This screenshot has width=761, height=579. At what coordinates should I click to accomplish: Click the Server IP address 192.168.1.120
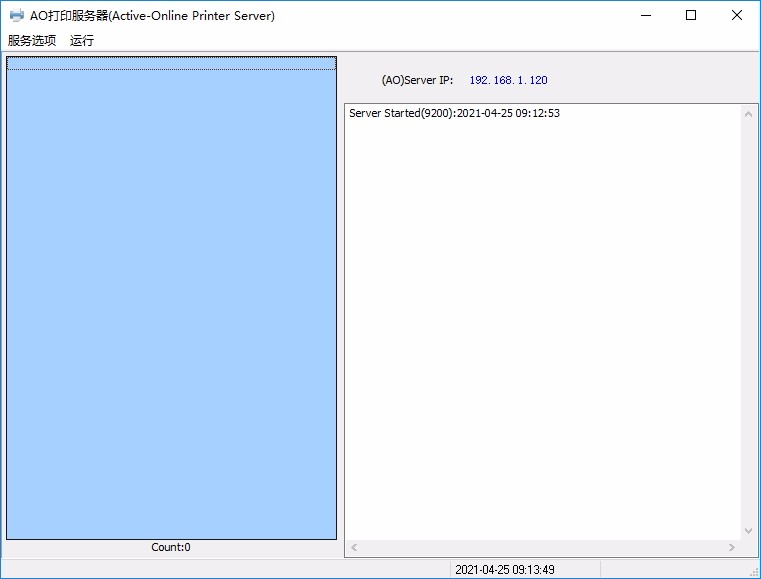point(508,80)
